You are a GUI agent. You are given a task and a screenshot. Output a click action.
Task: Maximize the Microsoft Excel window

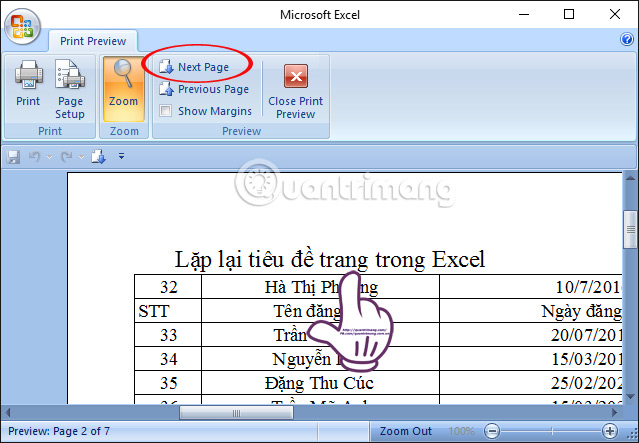point(569,14)
